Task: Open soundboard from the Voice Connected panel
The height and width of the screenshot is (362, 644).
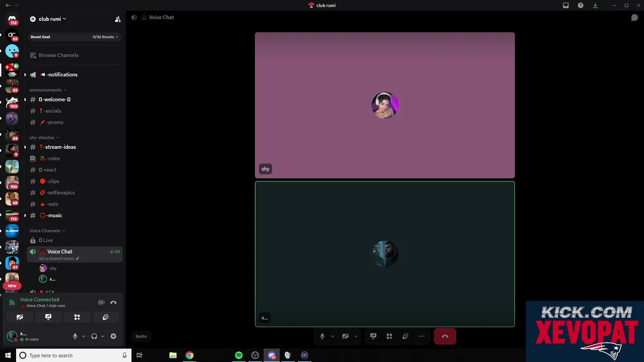Action: (x=106, y=317)
